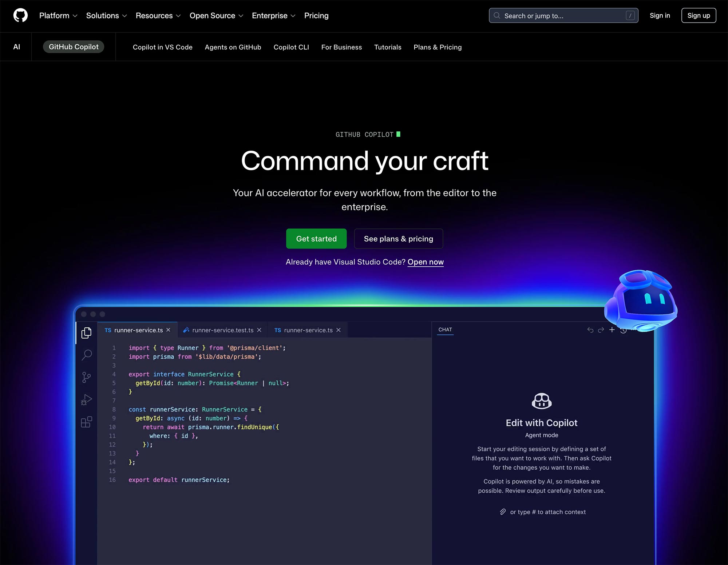Click the Sign up button
This screenshot has height=565, width=728.
[699, 16]
